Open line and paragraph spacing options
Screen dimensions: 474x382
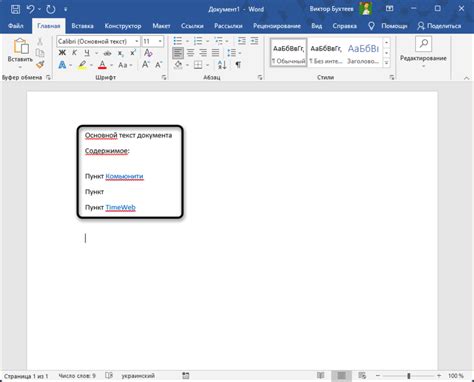(231, 53)
